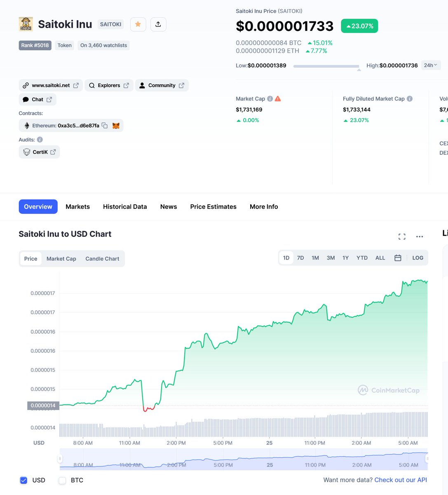This screenshot has height=495, width=448.
Task: Select the 7D time range
Action: point(300,258)
